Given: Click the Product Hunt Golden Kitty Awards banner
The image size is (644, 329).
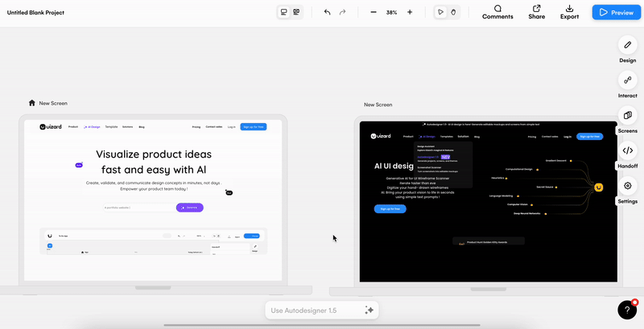Looking at the screenshot, I should click(489, 241).
